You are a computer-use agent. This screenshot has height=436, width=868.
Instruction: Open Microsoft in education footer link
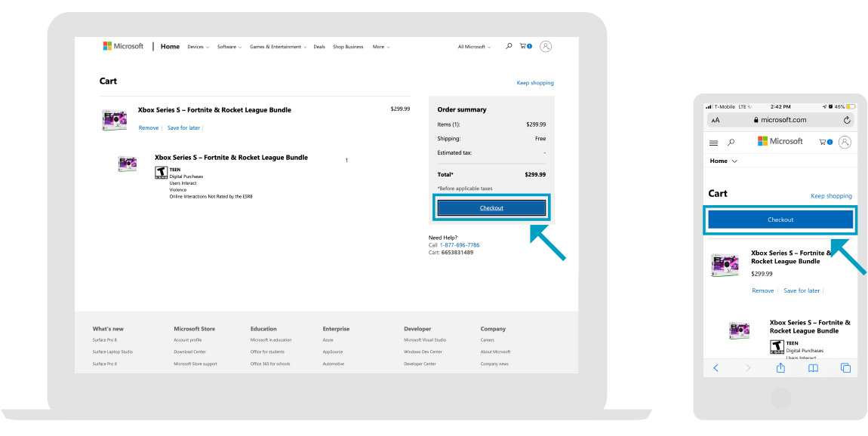pos(271,340)
